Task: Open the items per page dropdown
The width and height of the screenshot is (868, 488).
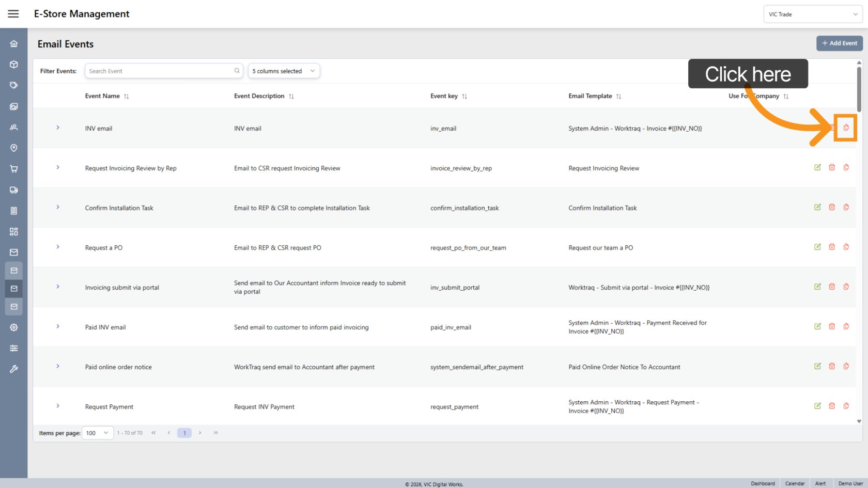Action: (98, 433)
